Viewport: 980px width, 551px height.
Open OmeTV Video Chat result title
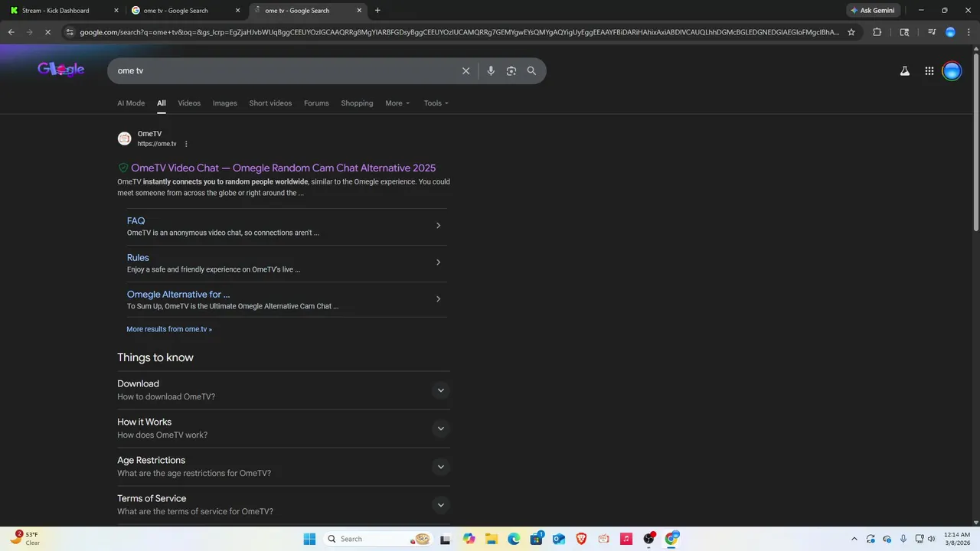tap(283, 168)
